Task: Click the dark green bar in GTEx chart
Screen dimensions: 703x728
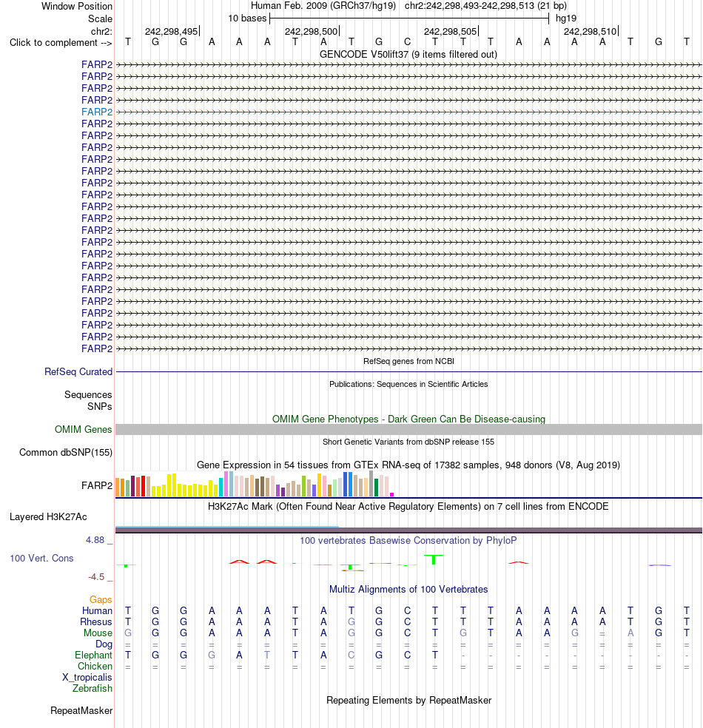Action: pyautogui.click(x=376, y=488)
